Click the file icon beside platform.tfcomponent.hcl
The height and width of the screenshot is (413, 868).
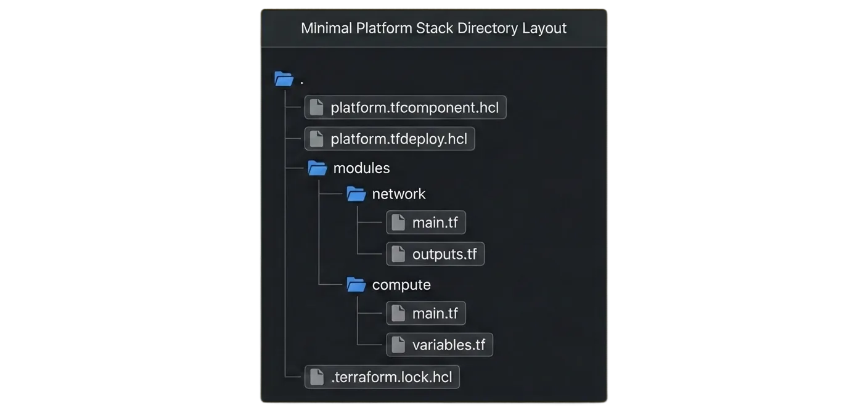coord(316,107)
